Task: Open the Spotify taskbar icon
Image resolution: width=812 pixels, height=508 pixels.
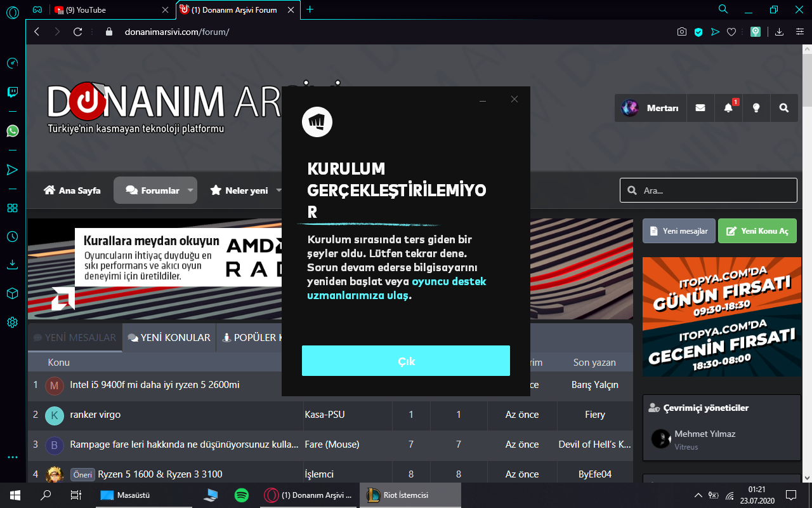Action: click(242, 495)
